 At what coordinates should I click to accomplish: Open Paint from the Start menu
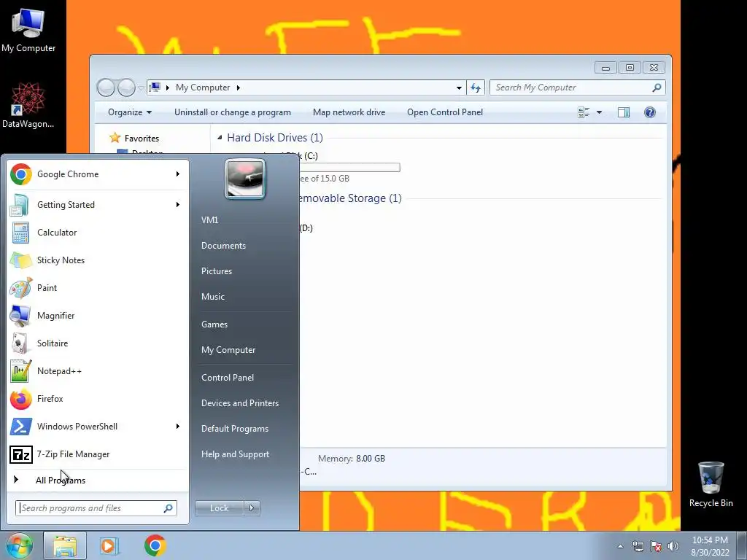click(x=97, y=287)
